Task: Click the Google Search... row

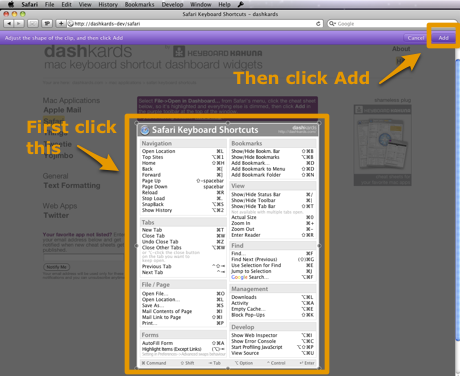Action: coord(273,277)
